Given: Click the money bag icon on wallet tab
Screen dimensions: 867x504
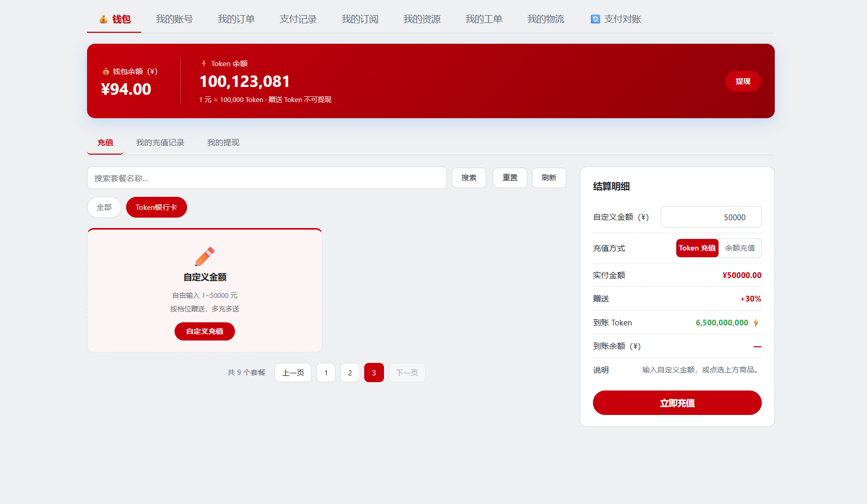Looking at the screenshot, I should 104,19.
